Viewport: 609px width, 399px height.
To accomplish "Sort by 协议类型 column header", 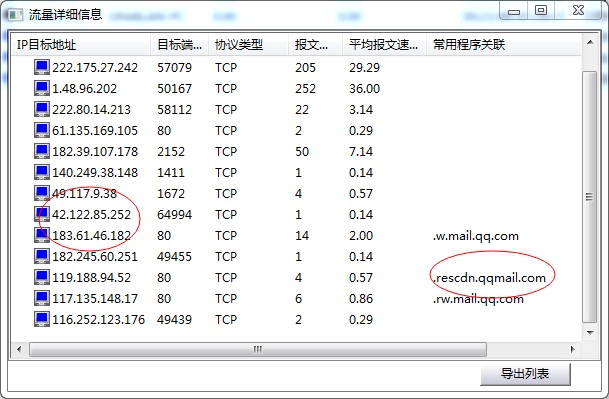I will coord(249,45).
